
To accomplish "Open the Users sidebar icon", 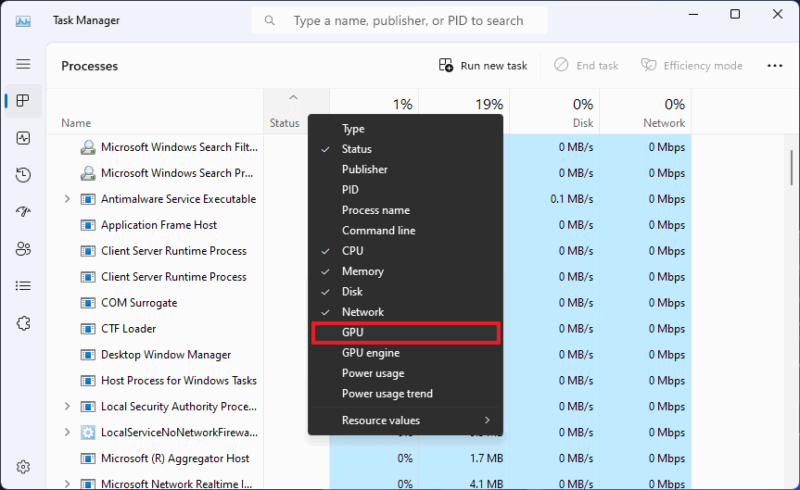I will [23, 249].
